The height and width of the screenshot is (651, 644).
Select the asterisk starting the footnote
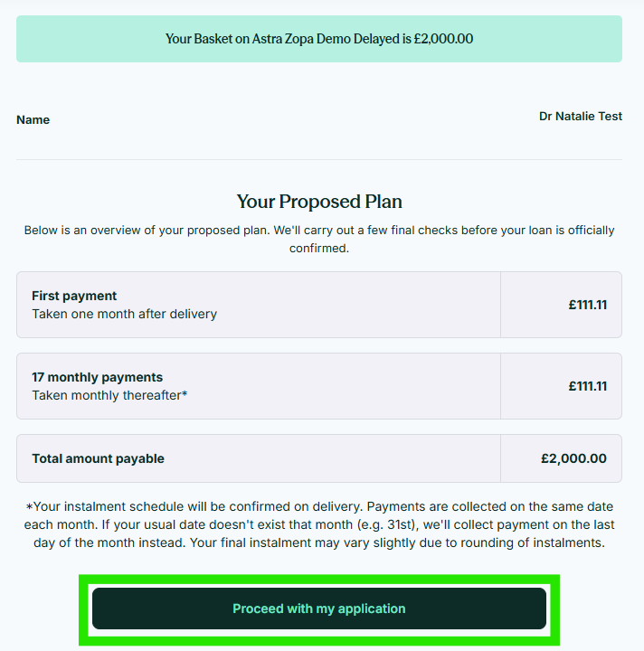tap(29, 507)
